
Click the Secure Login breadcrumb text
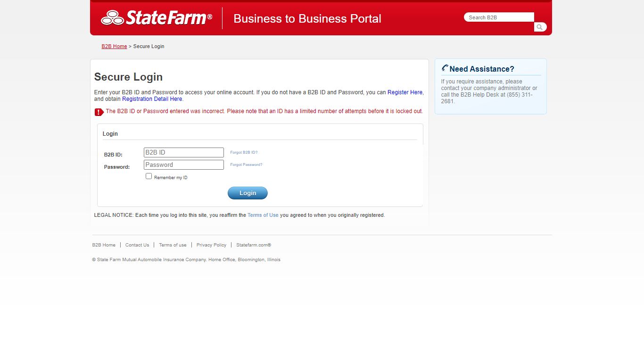[149, 46]
